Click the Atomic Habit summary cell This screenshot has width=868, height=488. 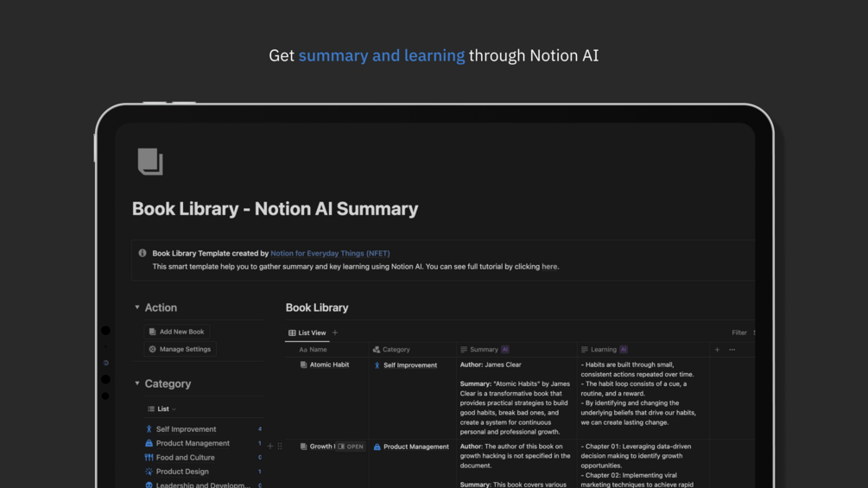tap(516, 398)
